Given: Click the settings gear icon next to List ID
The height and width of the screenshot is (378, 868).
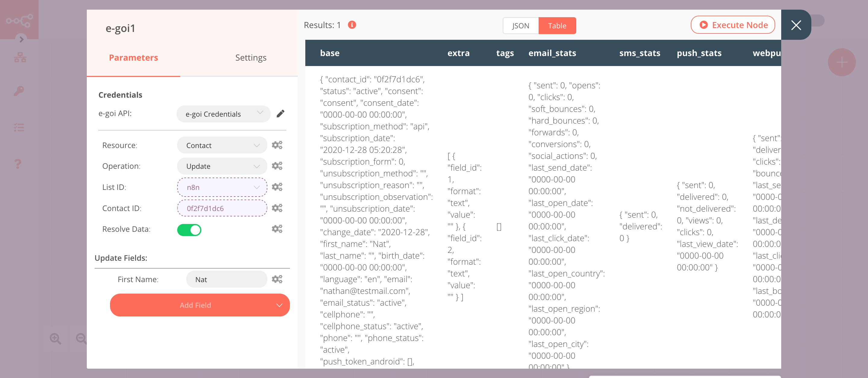Looking at the screenshot, I should pyautogui.click(x=277, y=187).
